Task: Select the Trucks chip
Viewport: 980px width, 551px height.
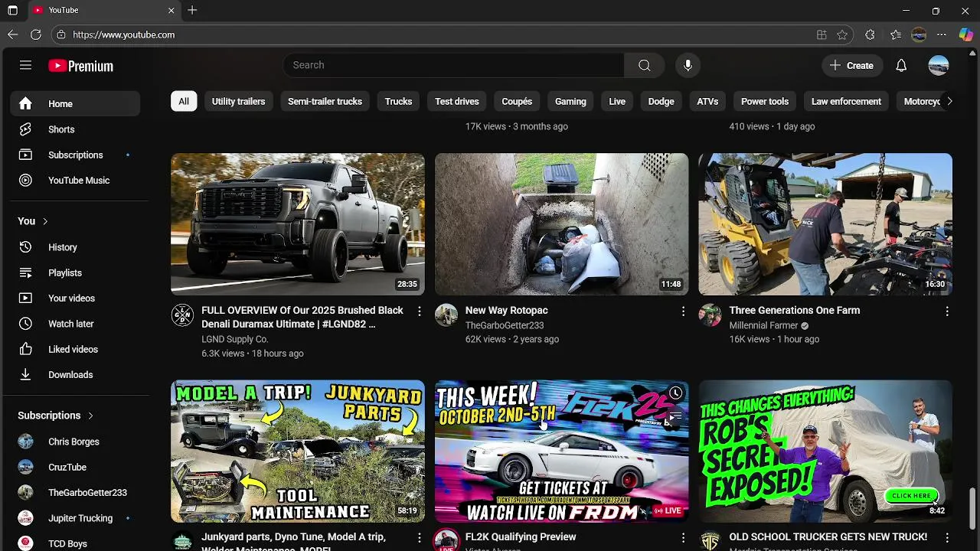Action: tap(398, 101)
